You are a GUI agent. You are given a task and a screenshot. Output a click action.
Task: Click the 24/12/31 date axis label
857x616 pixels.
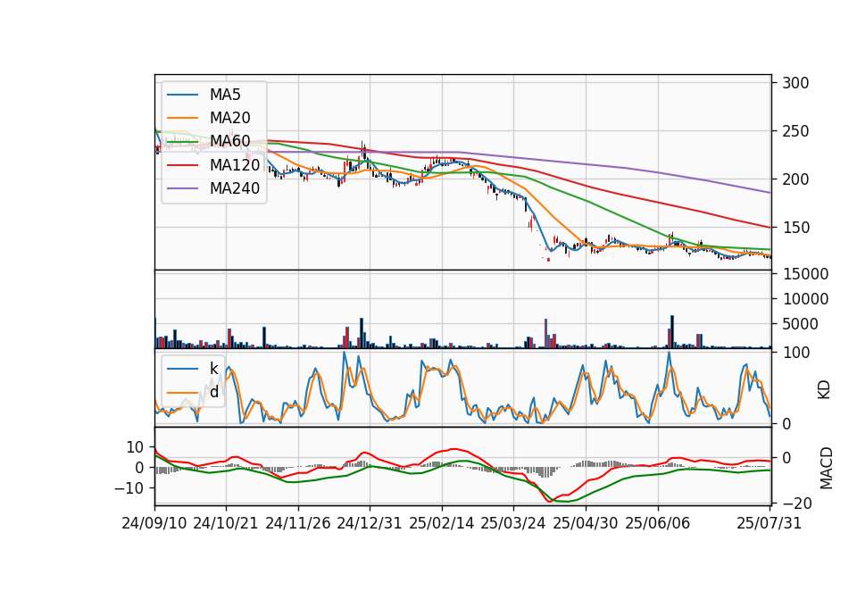[x=370, y=523]
